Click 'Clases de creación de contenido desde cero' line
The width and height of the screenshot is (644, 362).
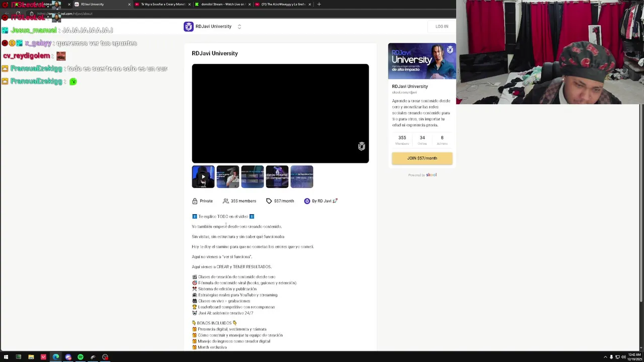[234, 277]
